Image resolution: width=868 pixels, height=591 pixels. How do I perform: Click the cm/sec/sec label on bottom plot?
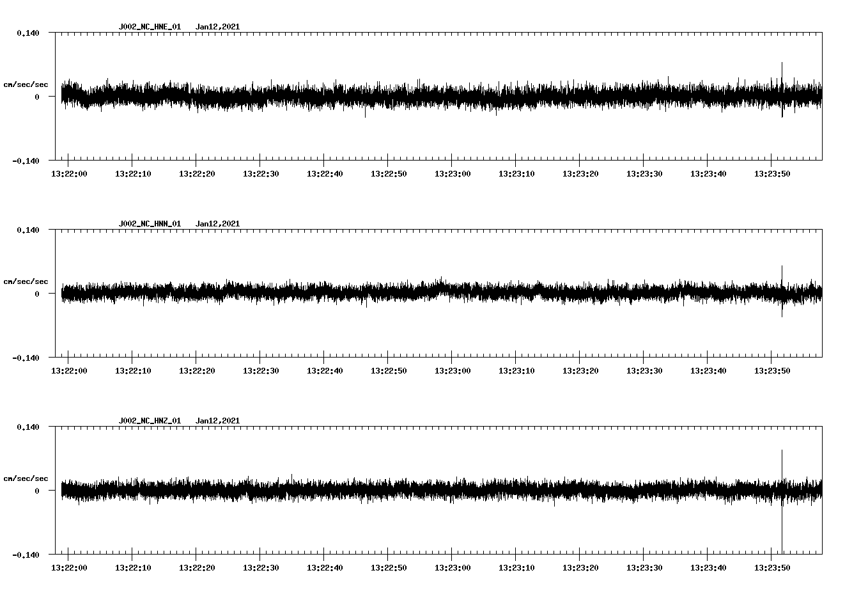(x=26, y=477)
